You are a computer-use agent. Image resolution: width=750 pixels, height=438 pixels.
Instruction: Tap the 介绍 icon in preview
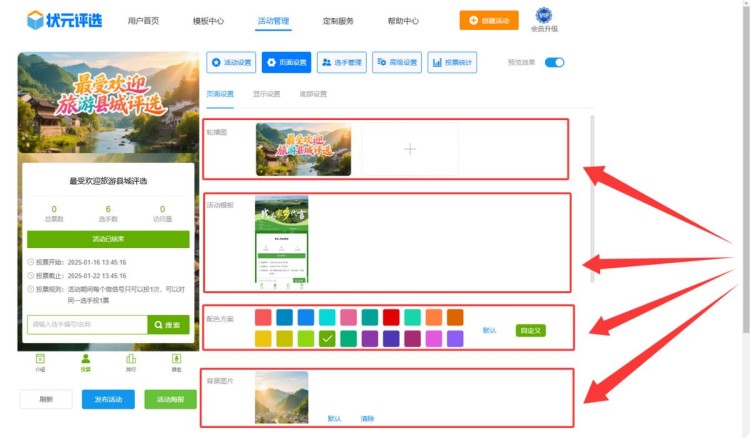pyautogui.click(x=40, y=360)
